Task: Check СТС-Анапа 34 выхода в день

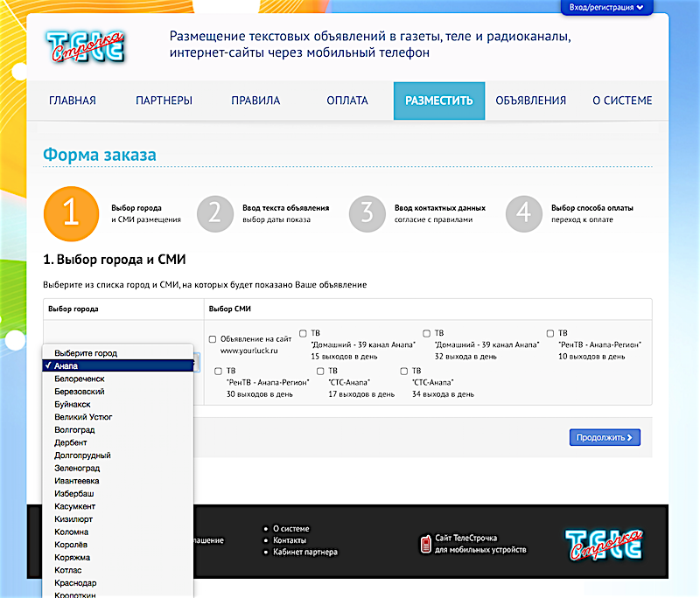Action: point(404,371)
